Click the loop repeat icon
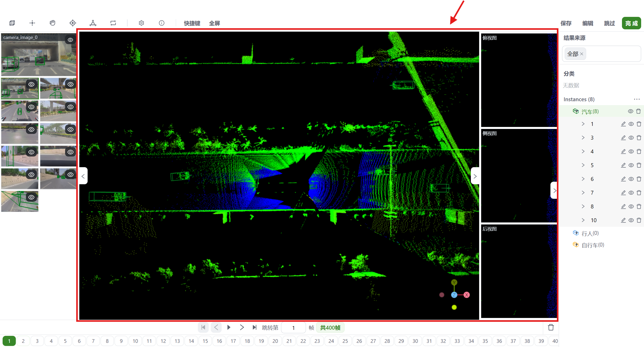Screen dimensions: 644x347 [113, 23]
